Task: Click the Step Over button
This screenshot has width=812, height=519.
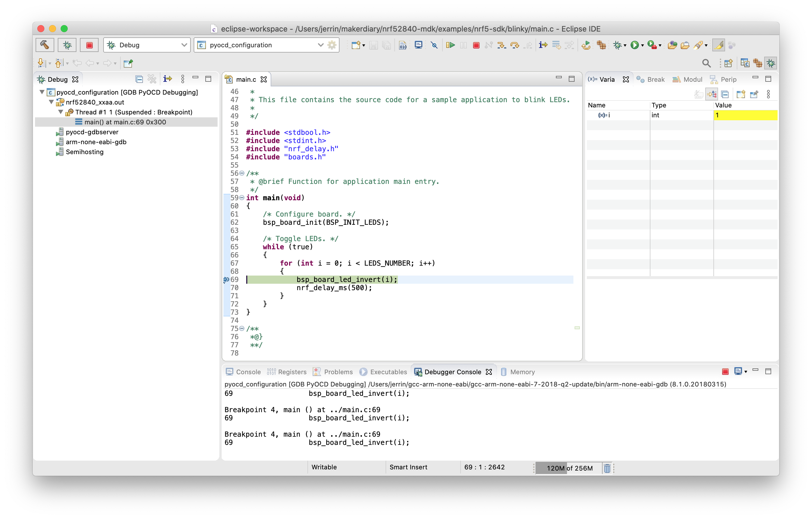Action: pyautogui.click(x=514, y=45)
